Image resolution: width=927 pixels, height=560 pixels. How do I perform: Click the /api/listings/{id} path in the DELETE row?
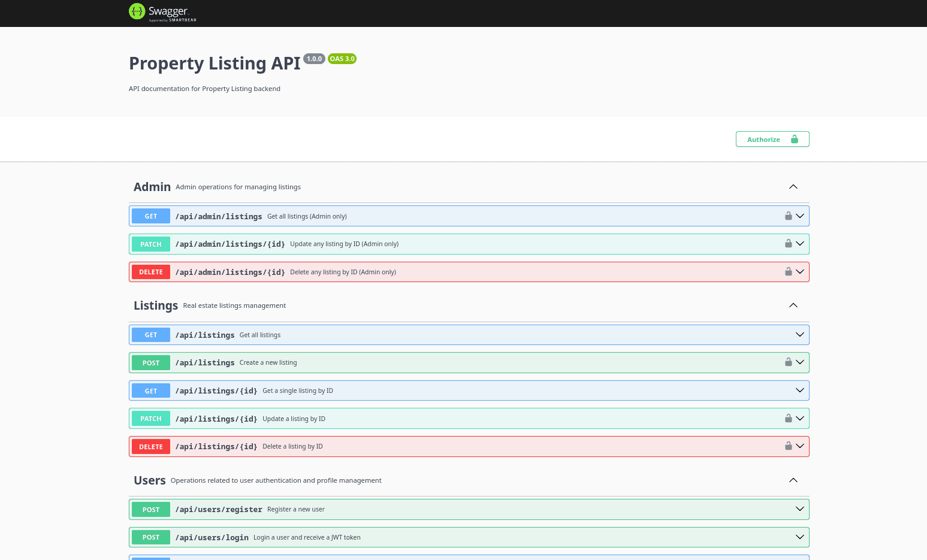click(x=216, y=446)
